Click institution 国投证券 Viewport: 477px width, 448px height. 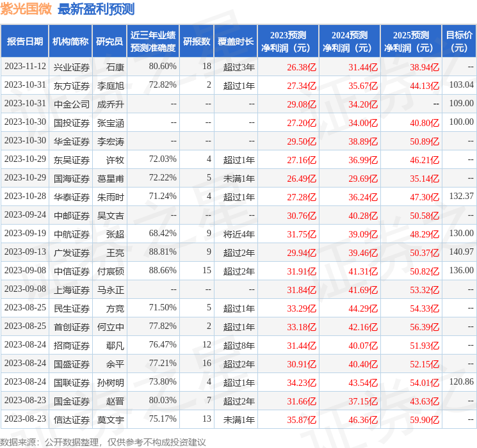coord(72,123)
